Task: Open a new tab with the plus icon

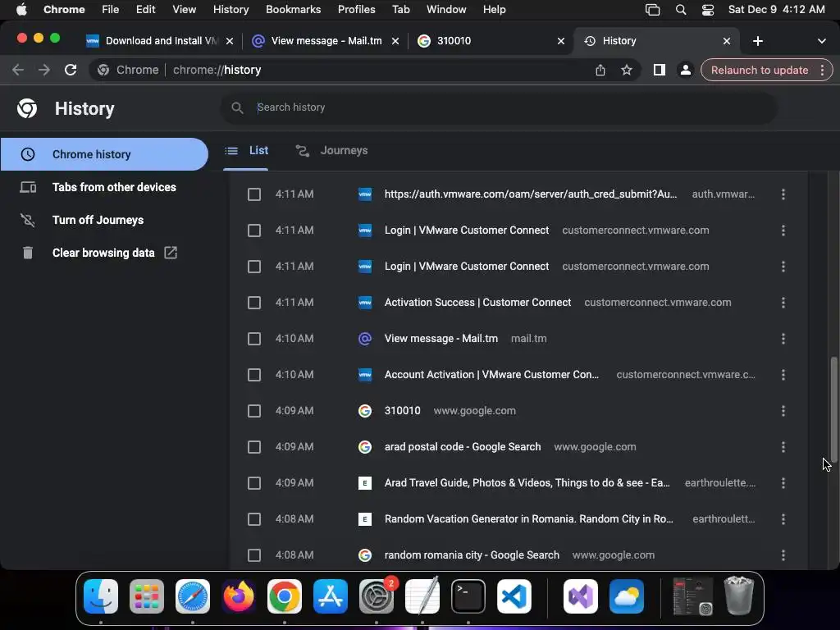Action: (x=757, y=41)
